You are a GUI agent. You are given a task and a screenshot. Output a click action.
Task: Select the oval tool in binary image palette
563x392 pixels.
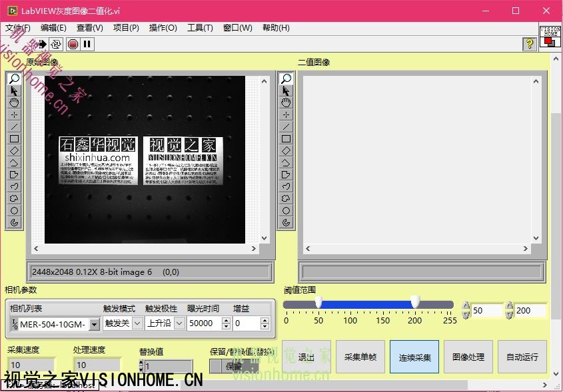click(x=286, y=210)
